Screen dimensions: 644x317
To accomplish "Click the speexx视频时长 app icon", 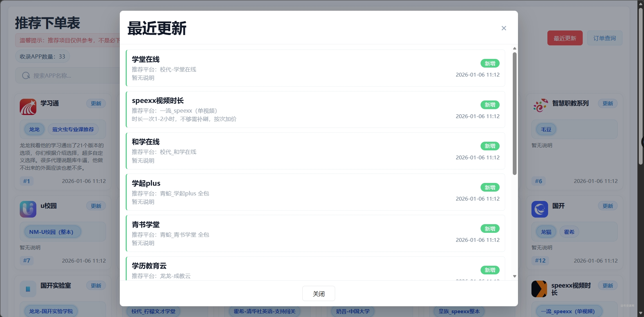I will click(539, 289).
